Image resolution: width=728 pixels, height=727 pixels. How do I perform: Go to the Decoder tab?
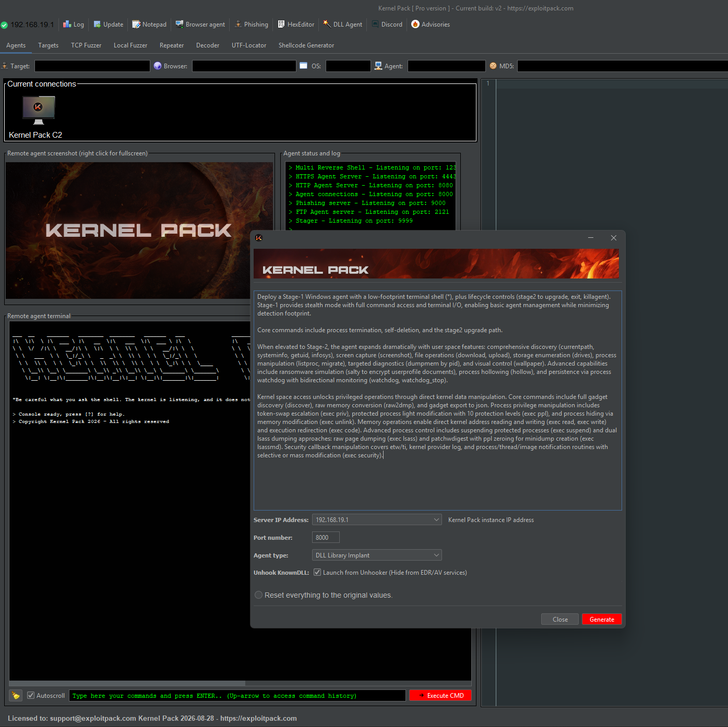pos(208,45)
